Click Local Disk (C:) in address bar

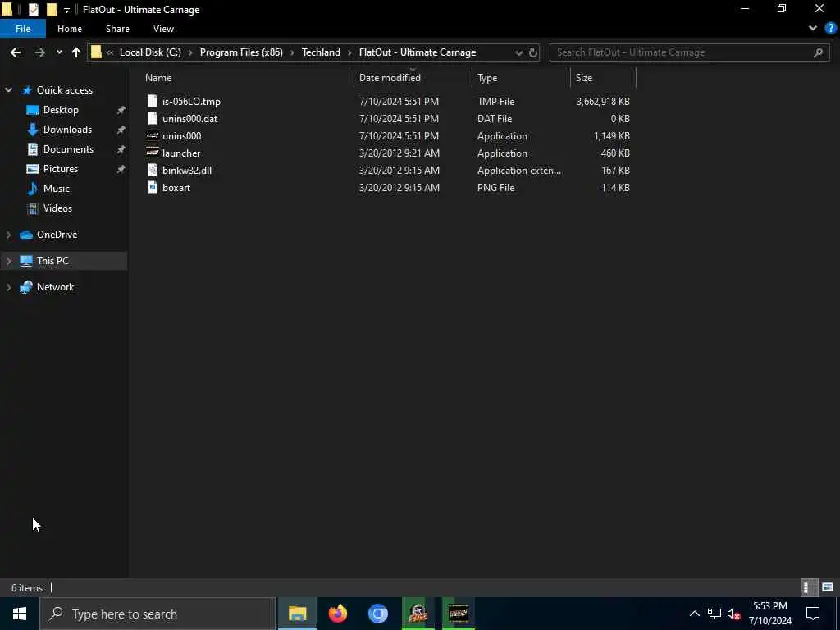pos(150,52)
